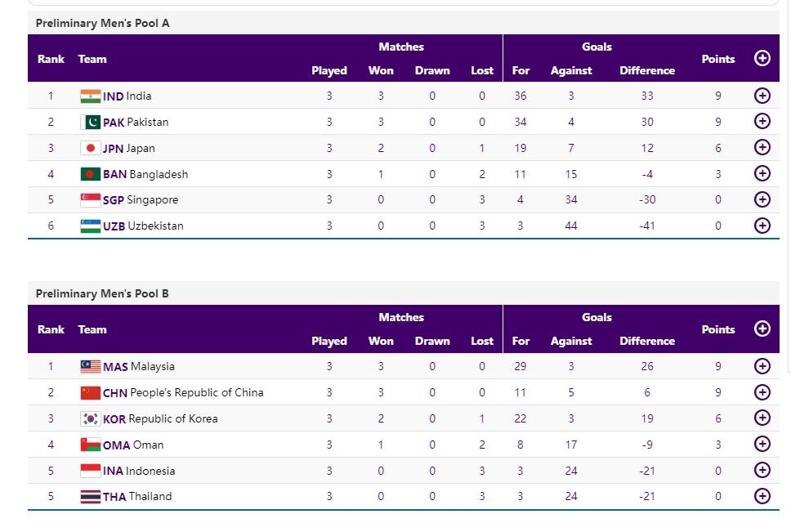
Task: Expand all rows in Pool B header
Action: 762,329
